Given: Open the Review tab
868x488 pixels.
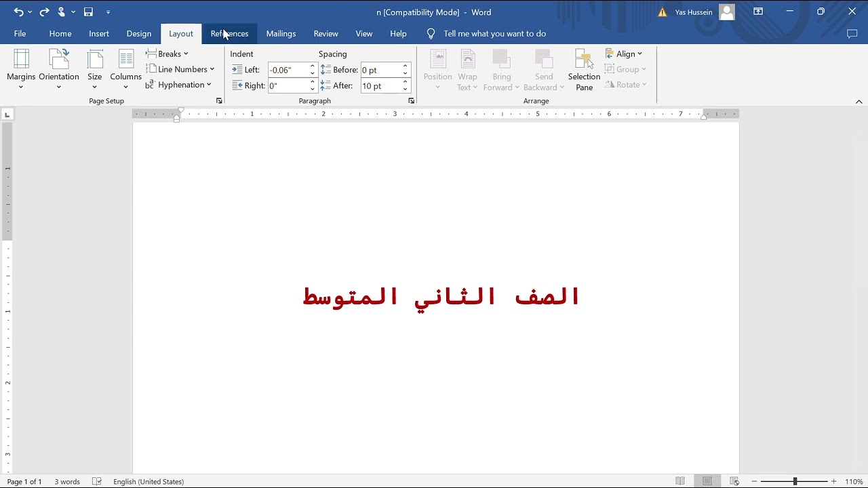Looking at the screenshot, I should 325,33.
